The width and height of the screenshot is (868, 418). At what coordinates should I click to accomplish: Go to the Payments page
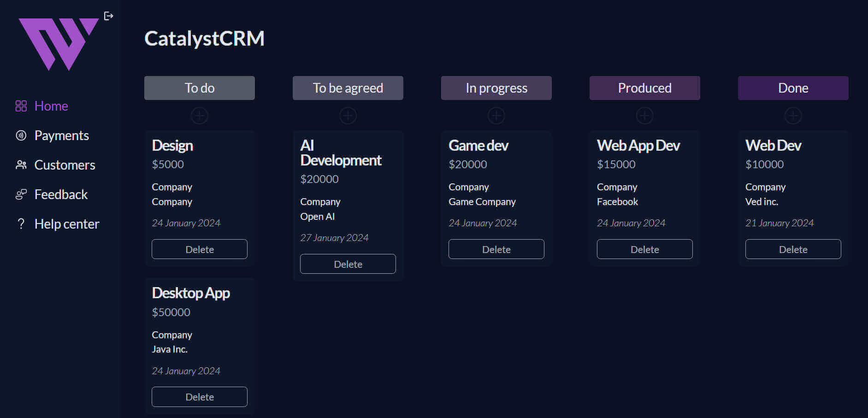click(61, 135)
